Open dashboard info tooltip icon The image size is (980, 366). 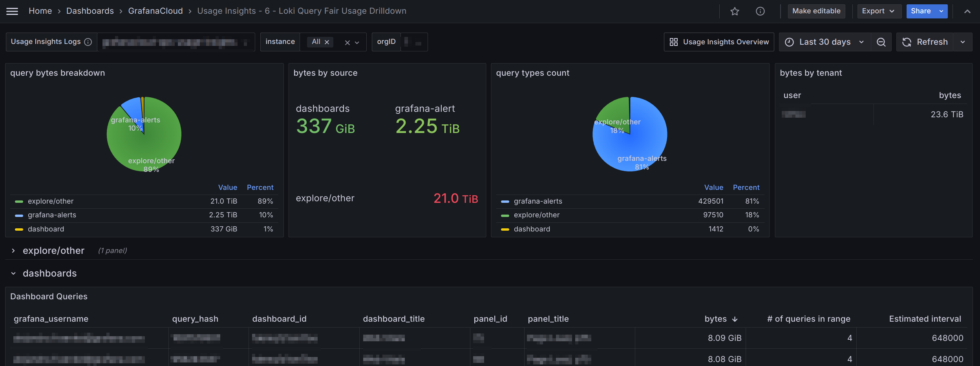(760, 11)
